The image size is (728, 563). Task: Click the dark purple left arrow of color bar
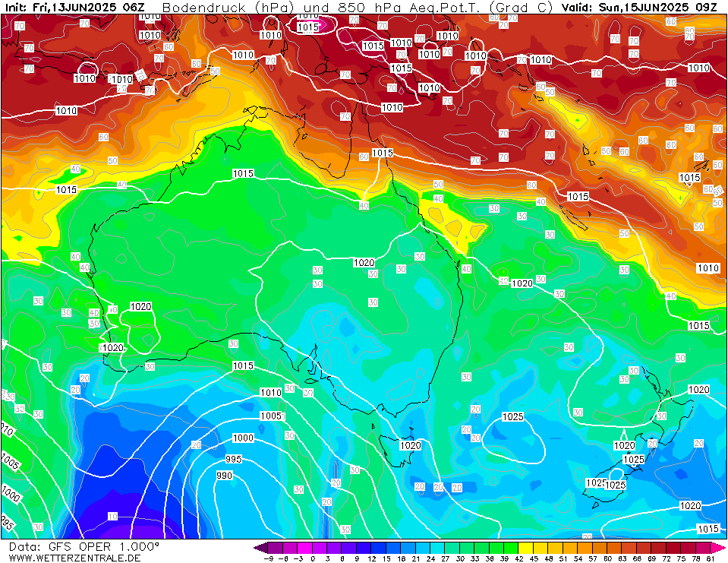261,547
